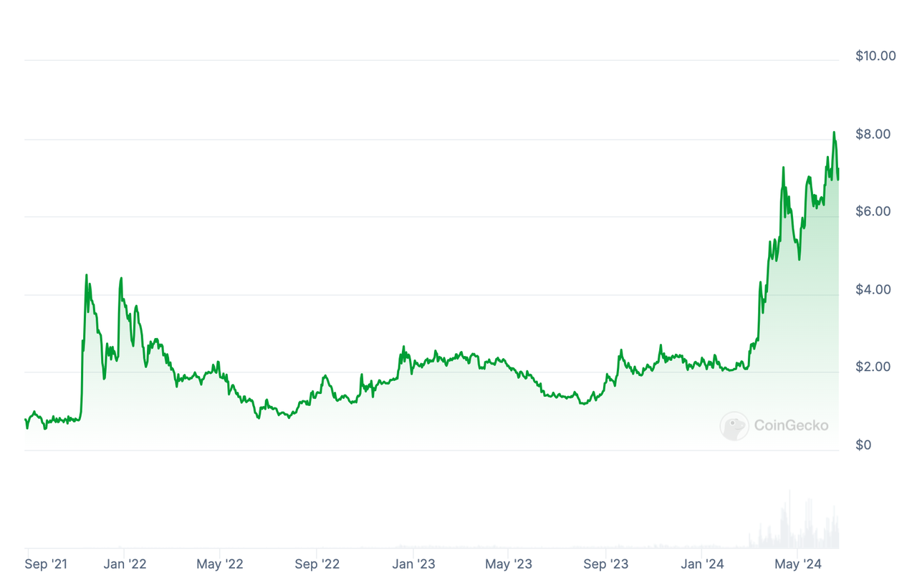
Task: Select the Jan '24 date label
Action: tap(702, 564)
